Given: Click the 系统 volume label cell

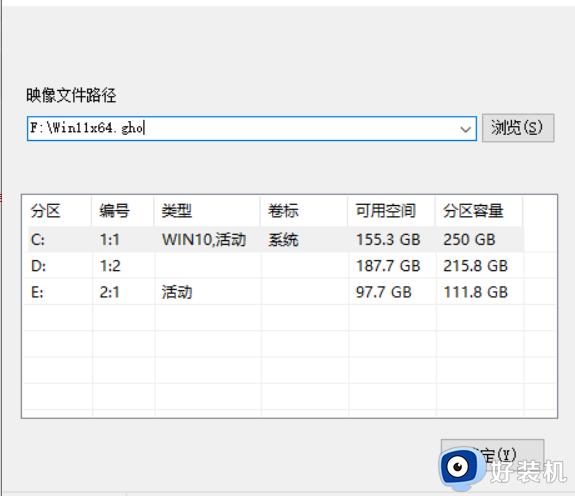Looking at the screenshot, I should [x=283, y=240].
